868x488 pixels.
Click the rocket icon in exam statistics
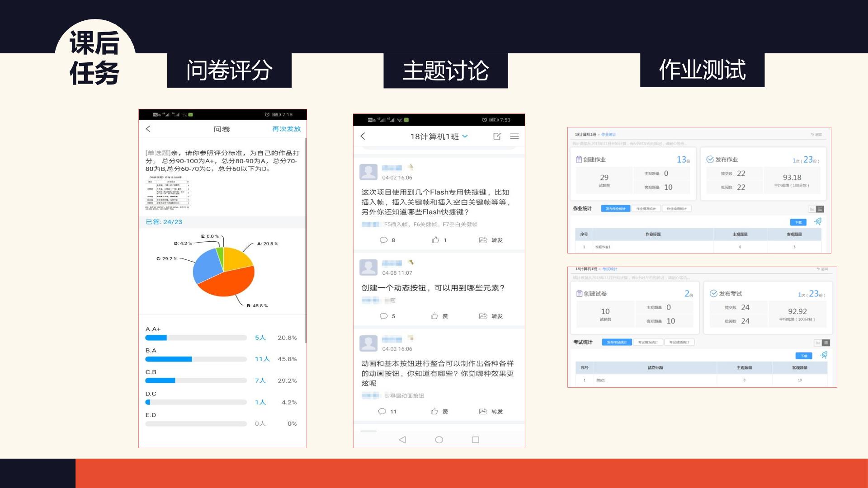[824, 355]
